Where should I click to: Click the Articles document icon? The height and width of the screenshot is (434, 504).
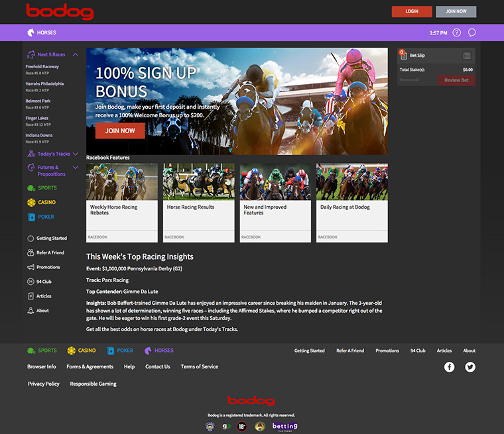click(31, 296)
